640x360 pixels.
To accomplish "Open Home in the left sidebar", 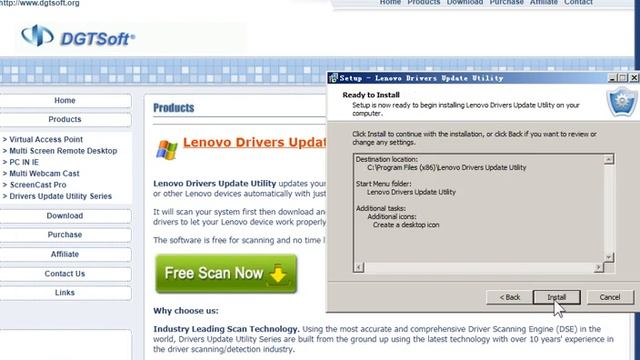I will click(x=65, y=100).
